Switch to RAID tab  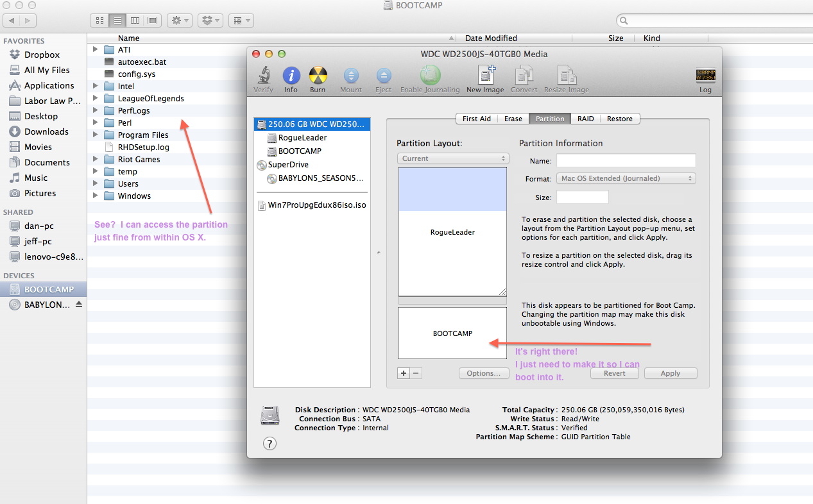coord(585,119)
